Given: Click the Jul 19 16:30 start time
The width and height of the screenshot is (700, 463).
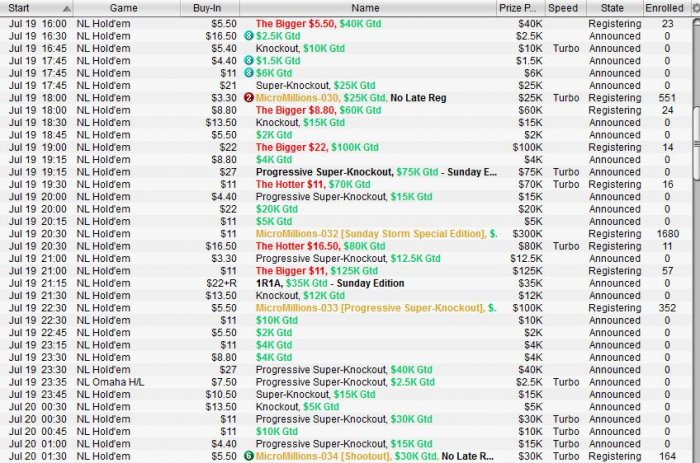Looking at the screenshot, I should point(38,36).
